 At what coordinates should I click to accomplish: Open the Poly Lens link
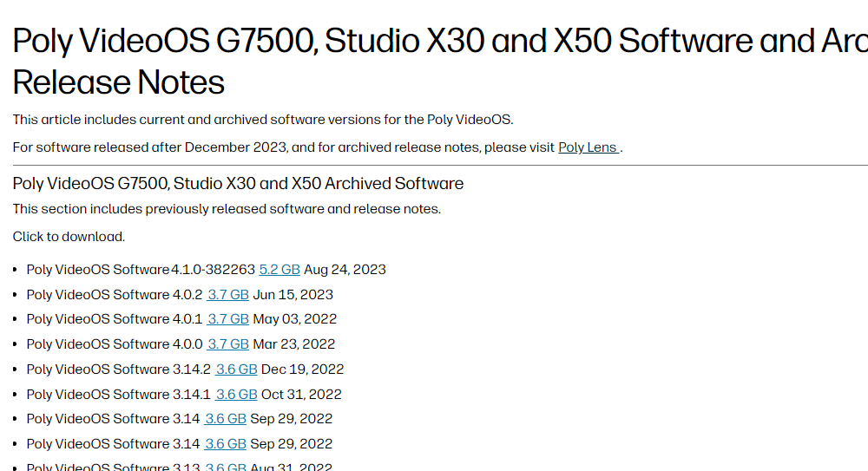coord(588,147)
